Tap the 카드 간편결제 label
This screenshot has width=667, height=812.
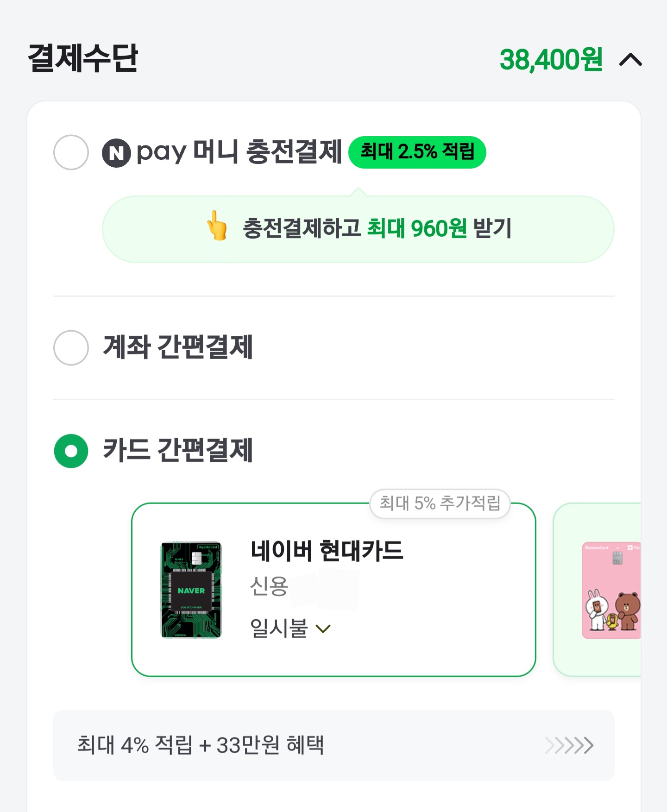pyautogui.click(x=178, y=451)
